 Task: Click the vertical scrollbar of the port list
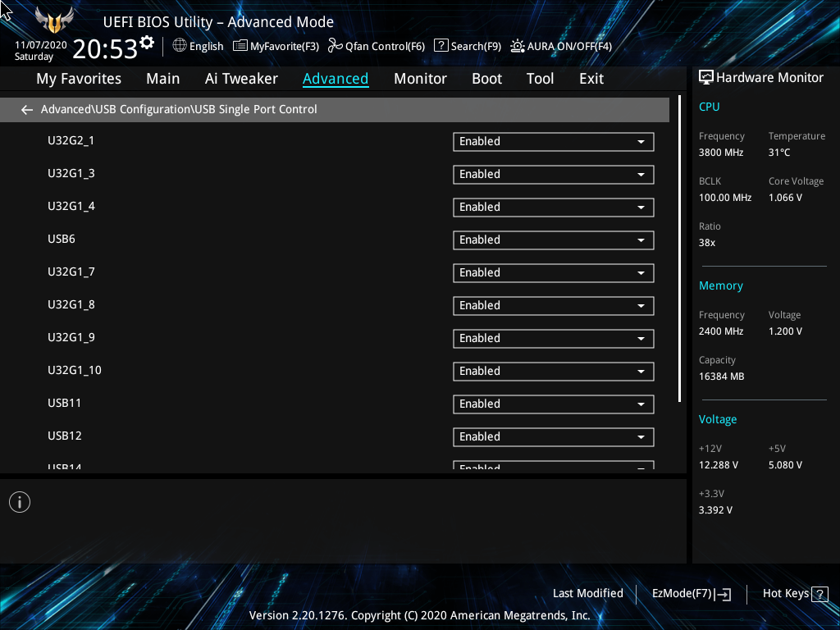(679, 249)
